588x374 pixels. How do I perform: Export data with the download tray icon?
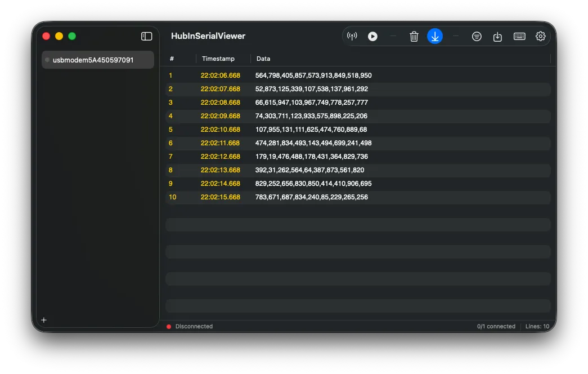[497, 37]
